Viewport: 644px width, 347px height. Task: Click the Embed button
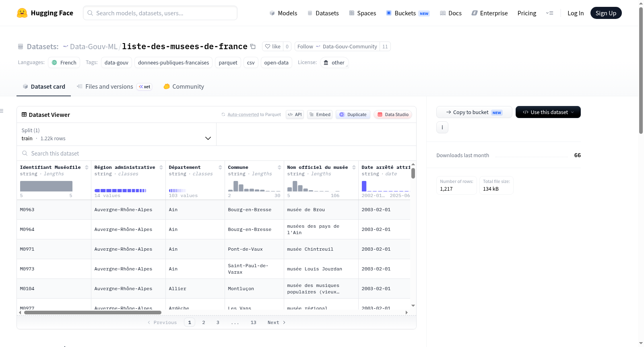coord(320,114)
